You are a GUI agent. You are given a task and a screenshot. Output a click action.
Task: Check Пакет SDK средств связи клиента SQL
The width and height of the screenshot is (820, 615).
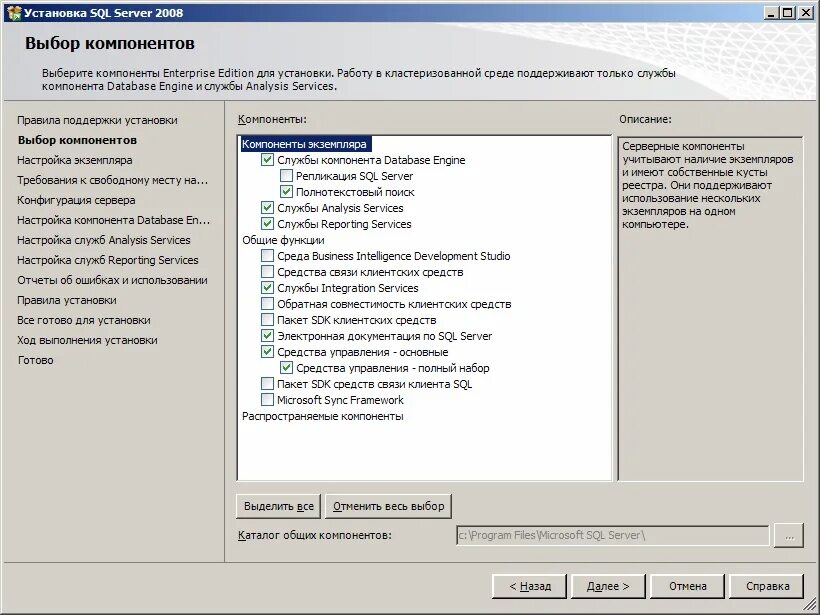tap(267, 384)
